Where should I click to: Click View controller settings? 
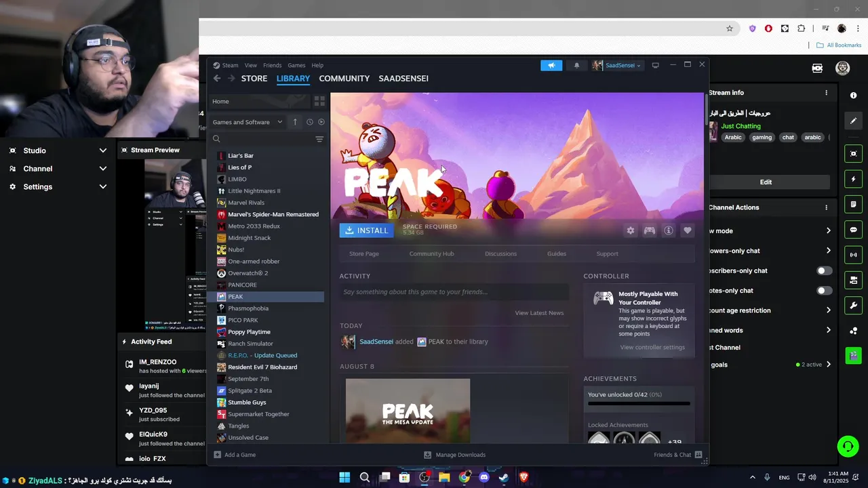652,348
